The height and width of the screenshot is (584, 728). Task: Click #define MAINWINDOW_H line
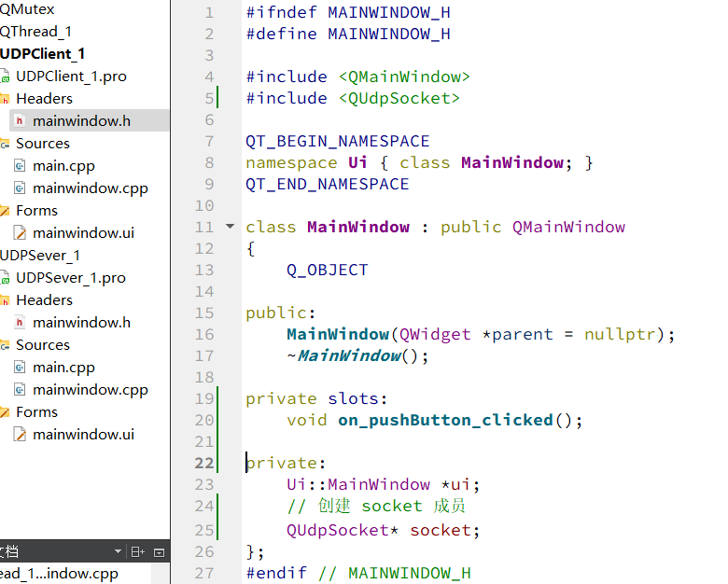click(x=348, y=34)
